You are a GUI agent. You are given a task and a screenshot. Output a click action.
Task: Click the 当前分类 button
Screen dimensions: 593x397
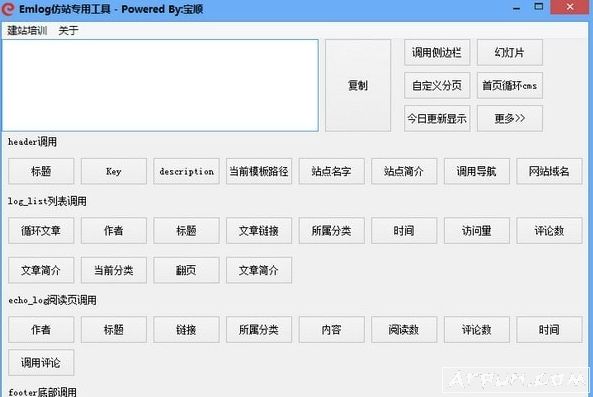coord(113,270)
